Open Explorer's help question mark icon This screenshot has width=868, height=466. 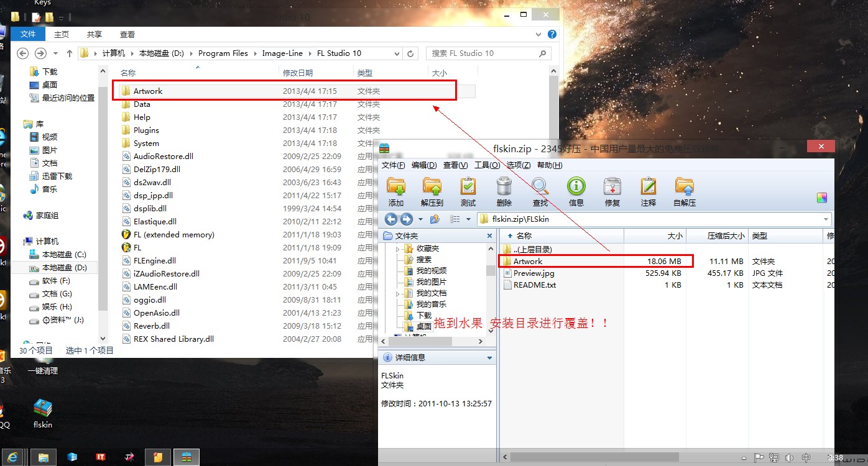coord(552,34)
